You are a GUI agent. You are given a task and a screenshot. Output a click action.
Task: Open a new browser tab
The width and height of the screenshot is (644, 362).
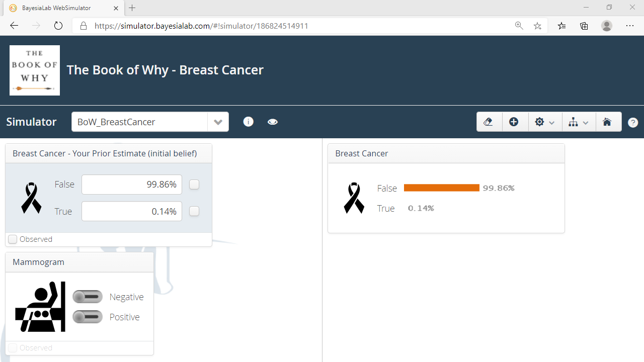(132, 8)
